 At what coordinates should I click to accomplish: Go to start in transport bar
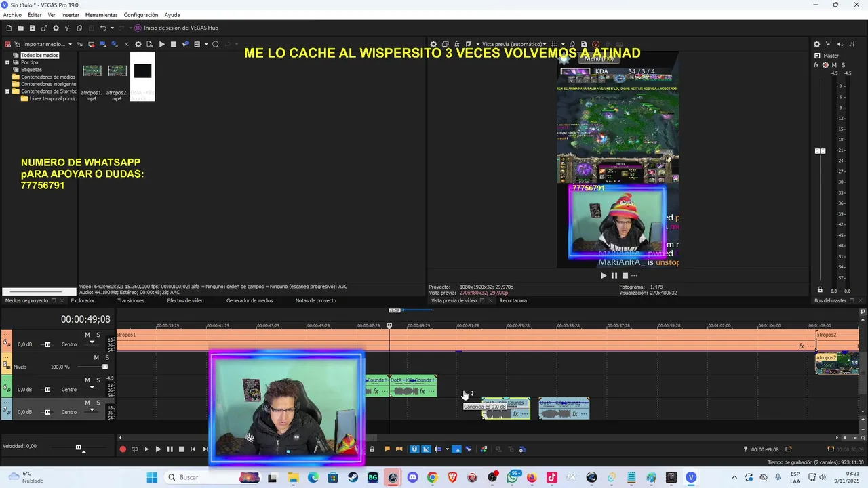(x=193, y=449)
